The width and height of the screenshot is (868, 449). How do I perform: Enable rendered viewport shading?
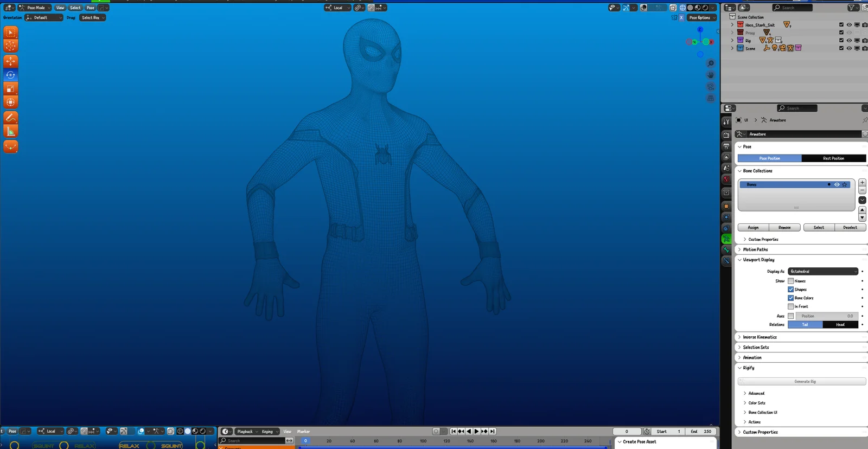pos(705,8)
